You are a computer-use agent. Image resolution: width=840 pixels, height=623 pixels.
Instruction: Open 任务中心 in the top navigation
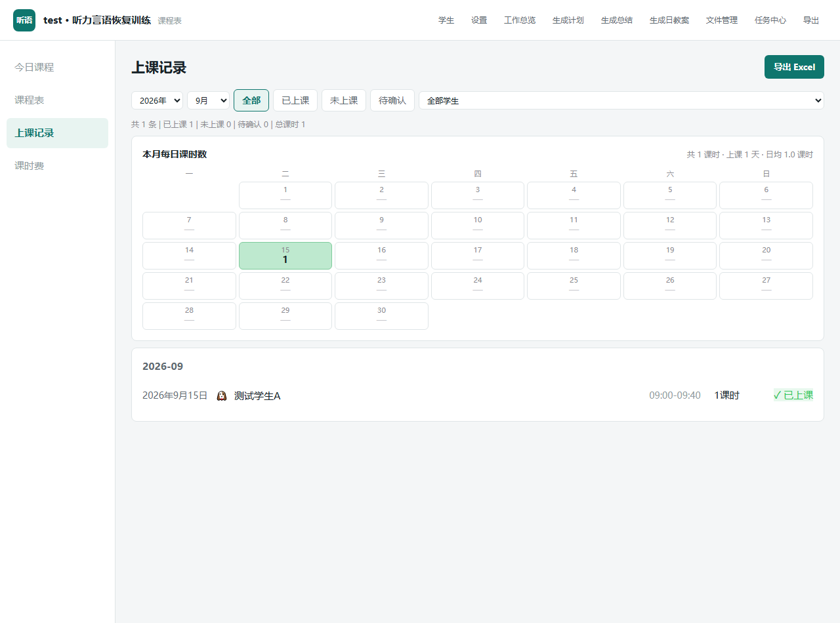pyautogui.click(x=770, y=20)
